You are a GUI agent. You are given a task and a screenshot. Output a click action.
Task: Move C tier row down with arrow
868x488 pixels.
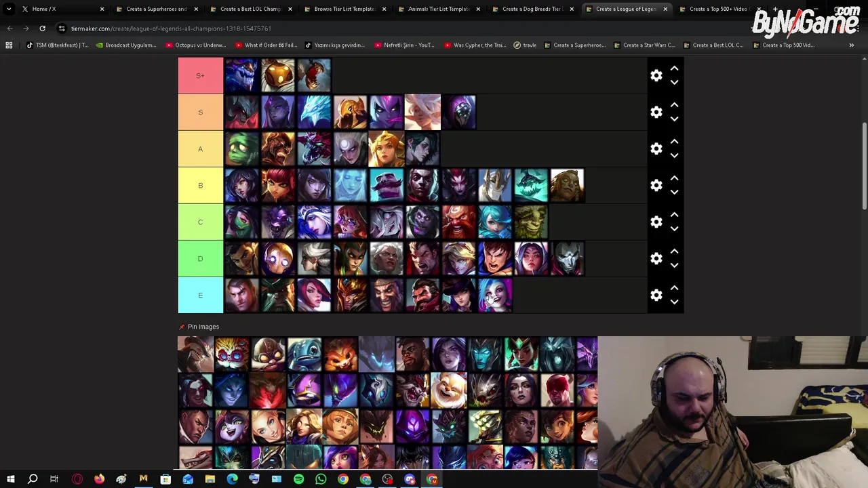(x=674, y=228)
